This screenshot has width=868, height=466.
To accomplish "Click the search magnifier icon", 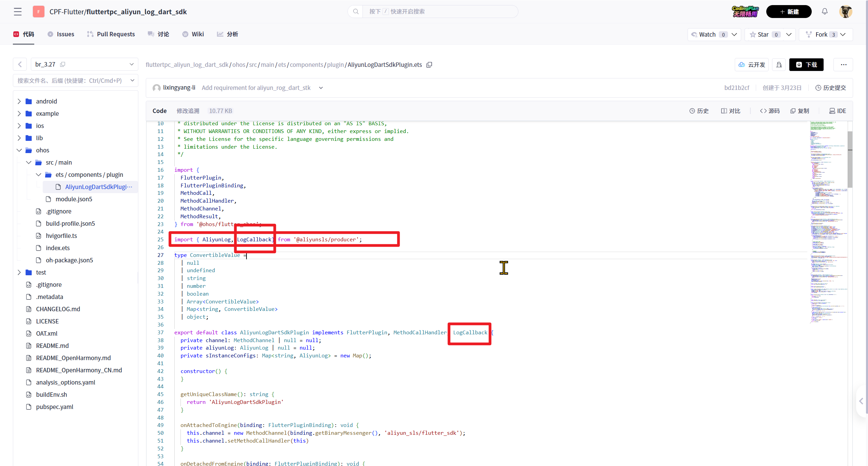I will coord(356,12).
